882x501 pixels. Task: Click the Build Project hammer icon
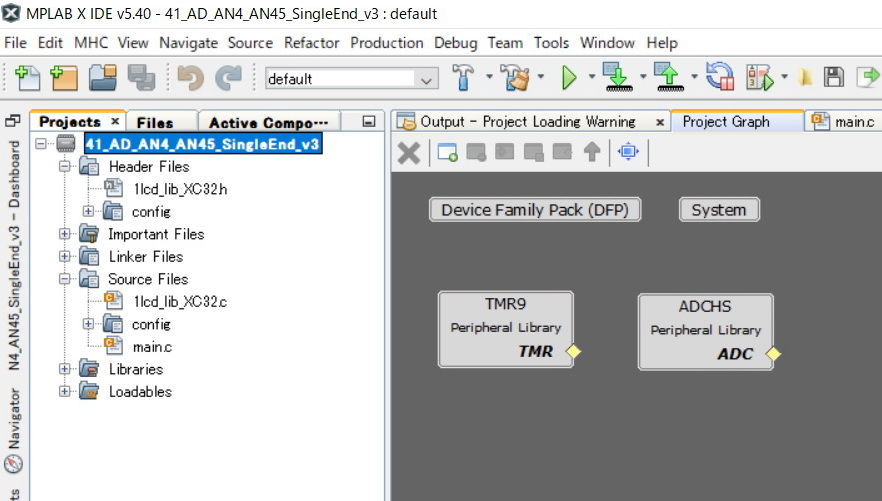[x=464, y=77]
